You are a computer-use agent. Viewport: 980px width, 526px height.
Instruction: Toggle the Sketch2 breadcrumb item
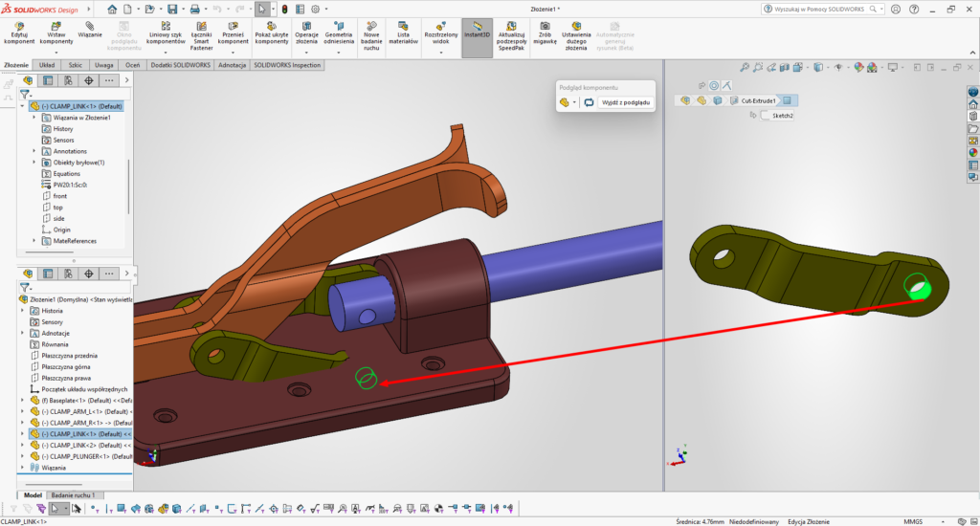[777, 116]
